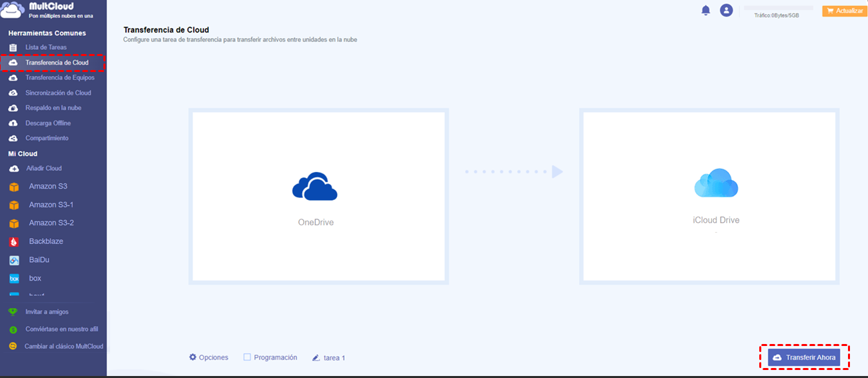Image resolution: width=868 pixels, height=378 pixels.
Task: Select OneDrive source panel
Action: (x=319, y=197)
